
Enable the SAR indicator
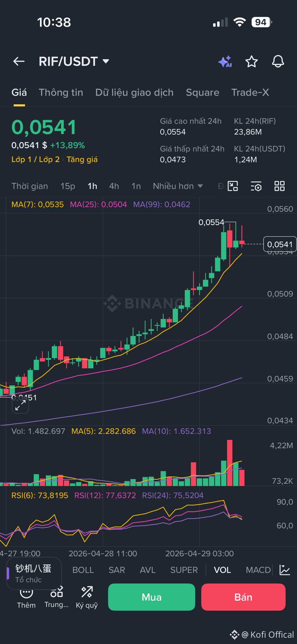117,570
